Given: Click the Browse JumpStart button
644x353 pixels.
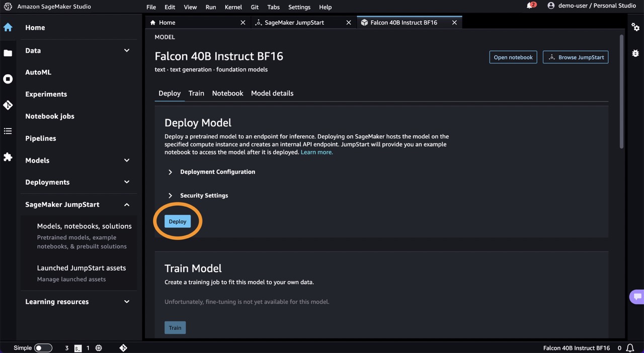Looking at the screenshot, I should tap(576, 57).
